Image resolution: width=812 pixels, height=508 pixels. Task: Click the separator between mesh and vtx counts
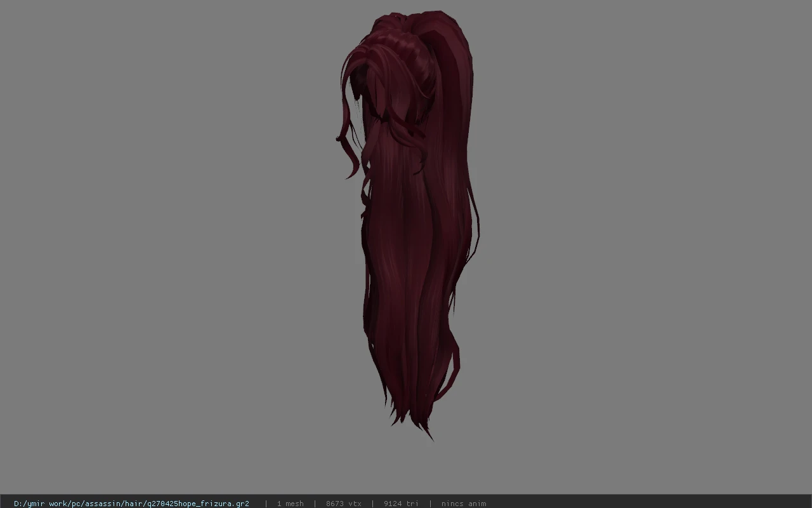coord(315,504)
